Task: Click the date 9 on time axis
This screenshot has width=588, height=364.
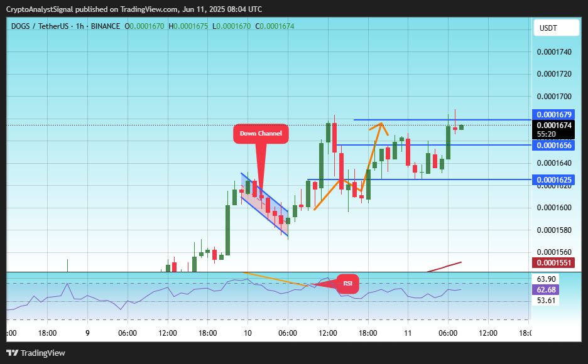Action: point(87,333)
